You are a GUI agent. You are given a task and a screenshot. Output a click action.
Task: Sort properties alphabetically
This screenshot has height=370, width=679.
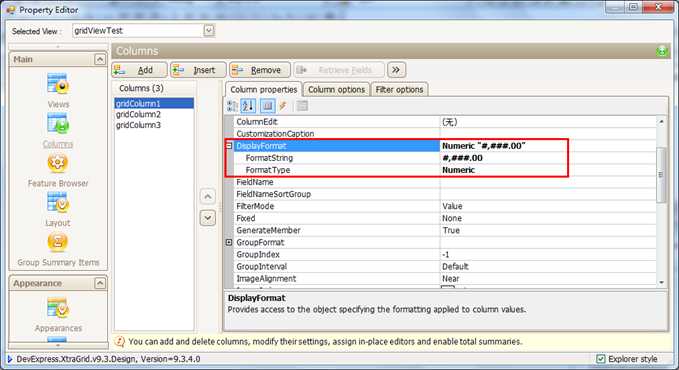coord(249,106)
